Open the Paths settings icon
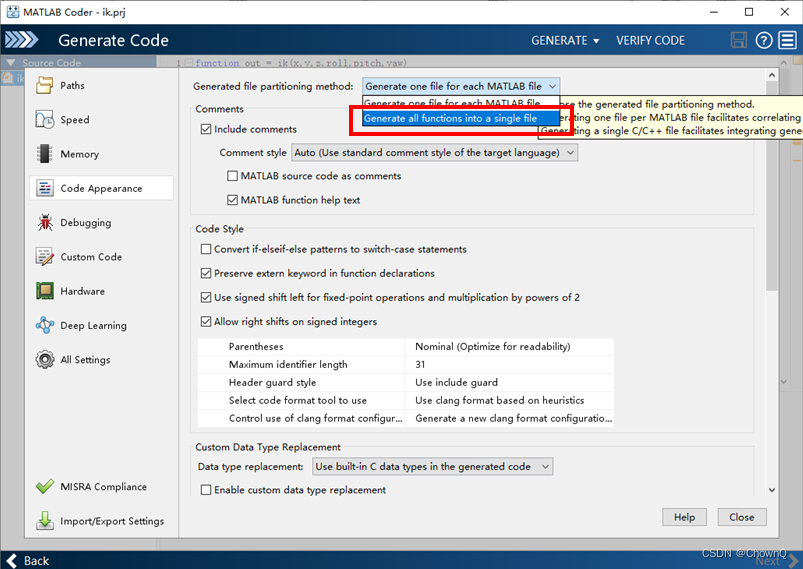 (x=45, y=85)
